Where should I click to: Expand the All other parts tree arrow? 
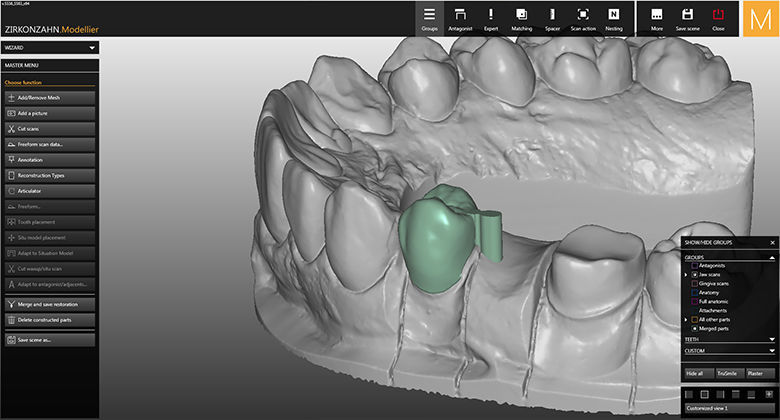tap(686, 319)
